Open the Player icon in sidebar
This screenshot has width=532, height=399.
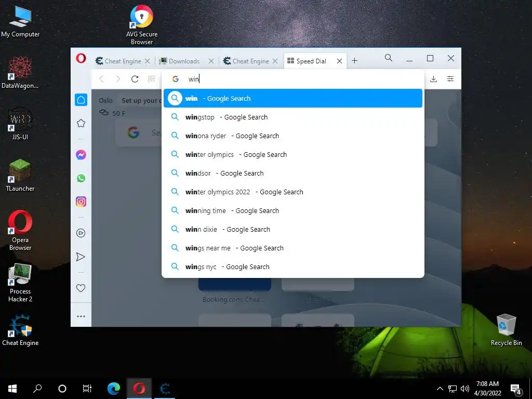coord(81,233)
